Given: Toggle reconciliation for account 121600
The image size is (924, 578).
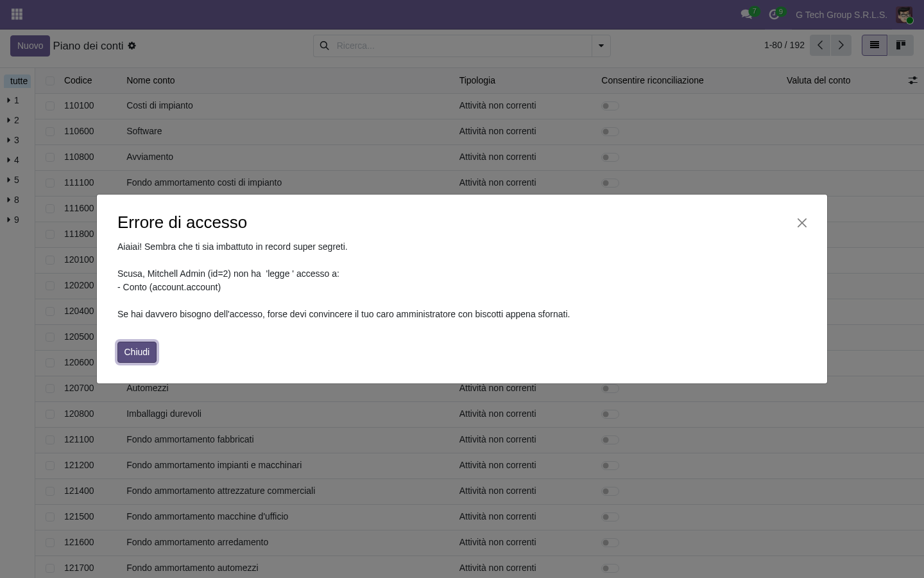Looking at the screenshot, I should (610, 543).
